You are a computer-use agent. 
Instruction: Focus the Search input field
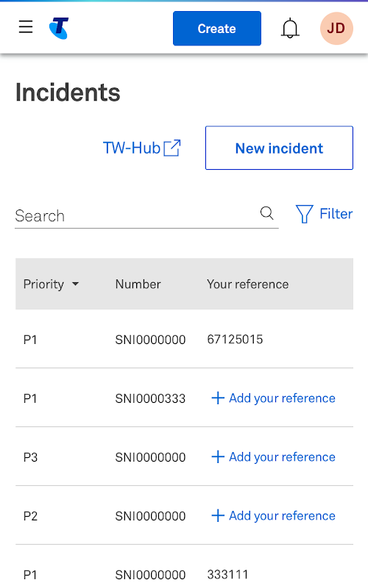coord(135,216)
